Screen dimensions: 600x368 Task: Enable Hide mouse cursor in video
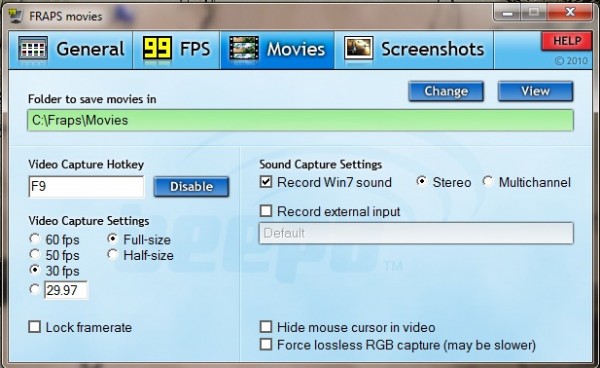pos(266,327)
